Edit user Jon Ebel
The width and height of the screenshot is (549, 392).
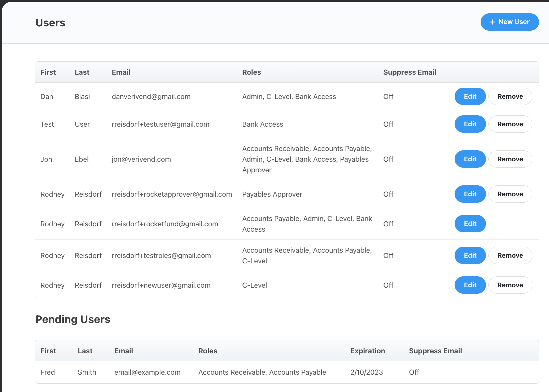point(470,159)
